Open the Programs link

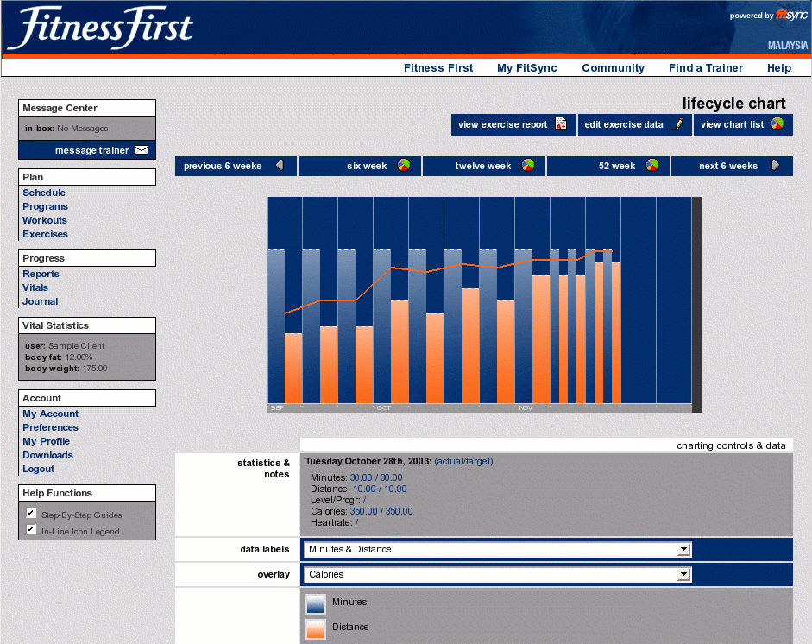click(45, 206)
